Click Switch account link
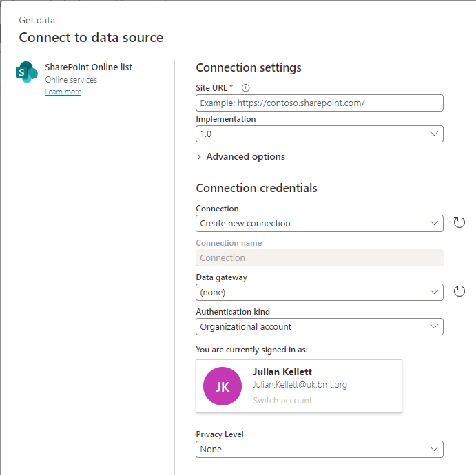This screenshot has width=476, height=475. tap(282, 400)
